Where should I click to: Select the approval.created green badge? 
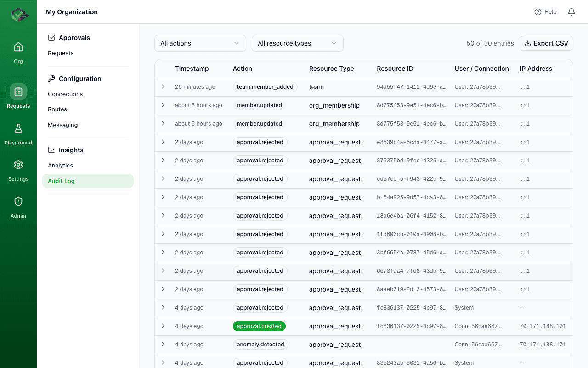pyautogui.click(x=259, y=326)
